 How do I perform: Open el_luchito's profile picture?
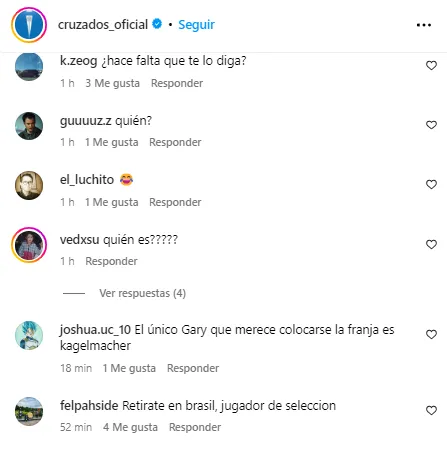coord(29,185)
